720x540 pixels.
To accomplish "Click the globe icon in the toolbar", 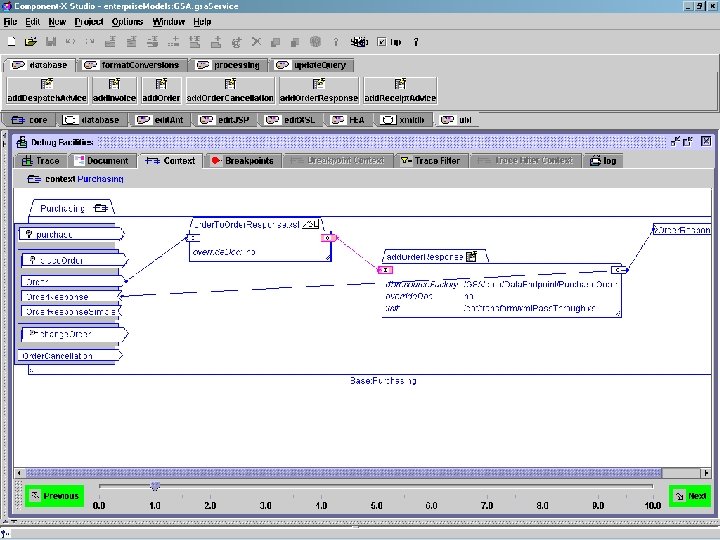I will (x=315, y=42).
